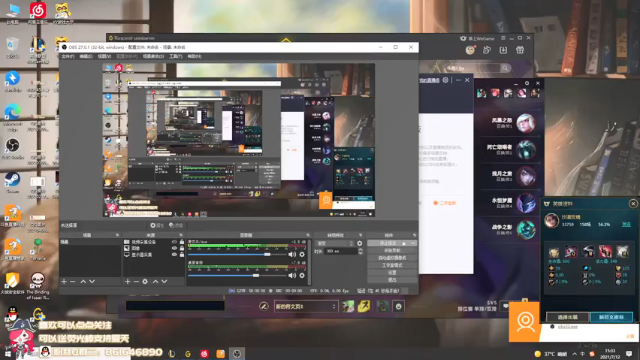Open the OBS Scene Collection menu

153,56
